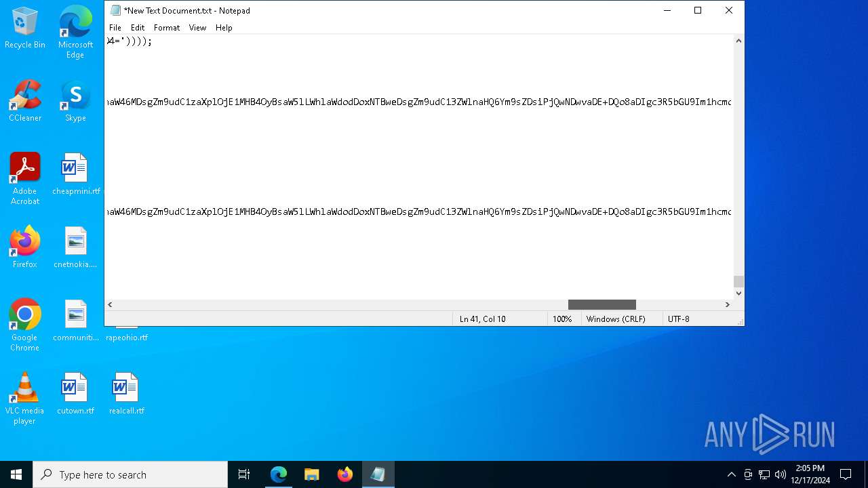Click the taskbar search box
868x488 pixels.
pyautogui.click(x=130, y=474)
